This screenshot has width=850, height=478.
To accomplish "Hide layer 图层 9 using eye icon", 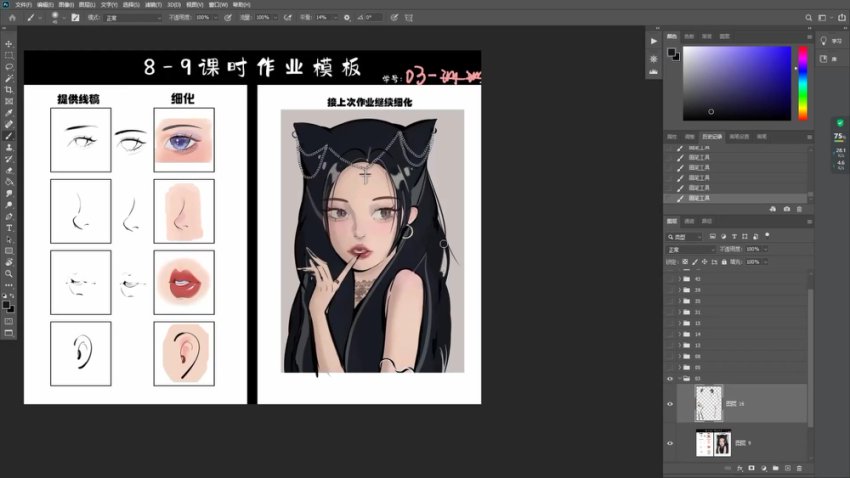I will pos(671,442).
